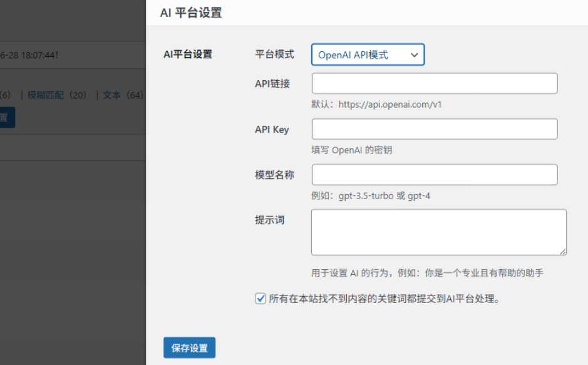
Task: Click the 平台模式 field label
Action: pos(274,54)
